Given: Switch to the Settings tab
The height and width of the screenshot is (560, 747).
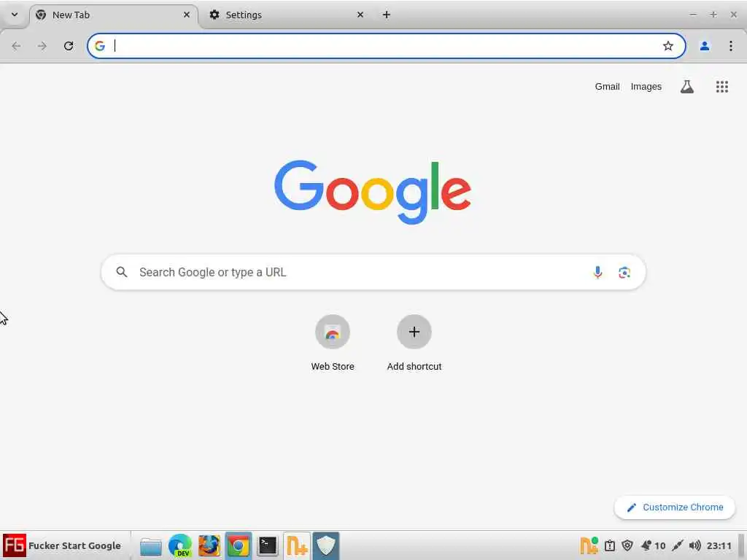Looking at the screenshot, I should (x=286, y=15).
